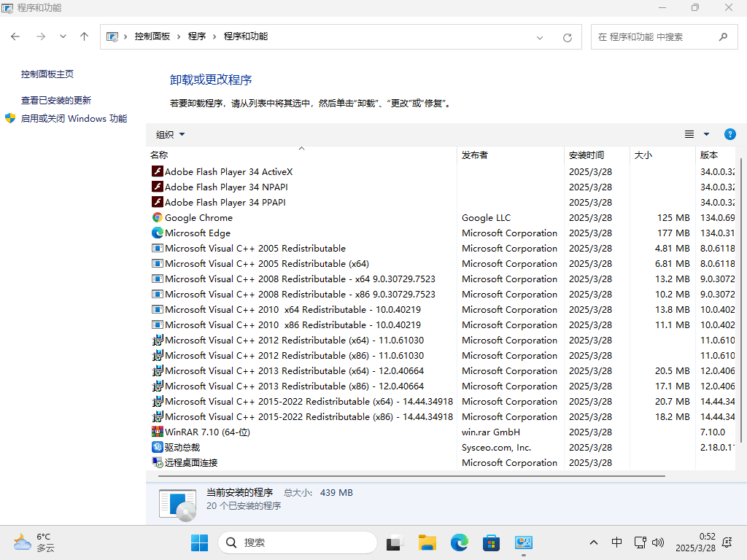Image resolution: width=747 pixels, height=560 pixels.
Task: Click the icon for Visual C++ 2008 x86 9.0.30729.7523
Action: tap(158, 294)
